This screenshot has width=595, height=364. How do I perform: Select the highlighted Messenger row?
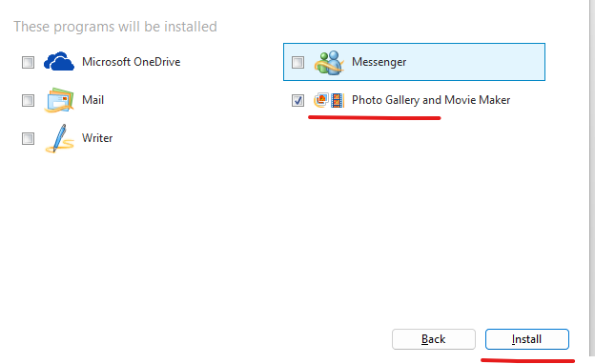tap(415, 62)
